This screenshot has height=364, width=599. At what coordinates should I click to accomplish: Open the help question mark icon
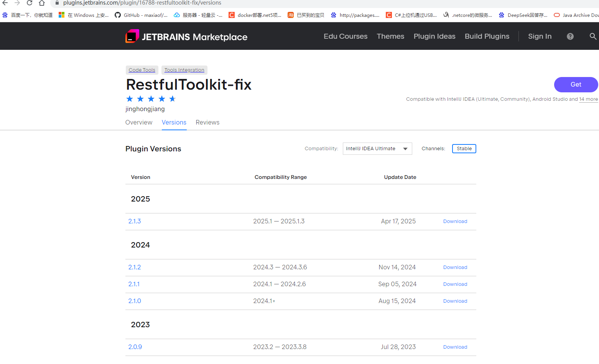point(570,36)
